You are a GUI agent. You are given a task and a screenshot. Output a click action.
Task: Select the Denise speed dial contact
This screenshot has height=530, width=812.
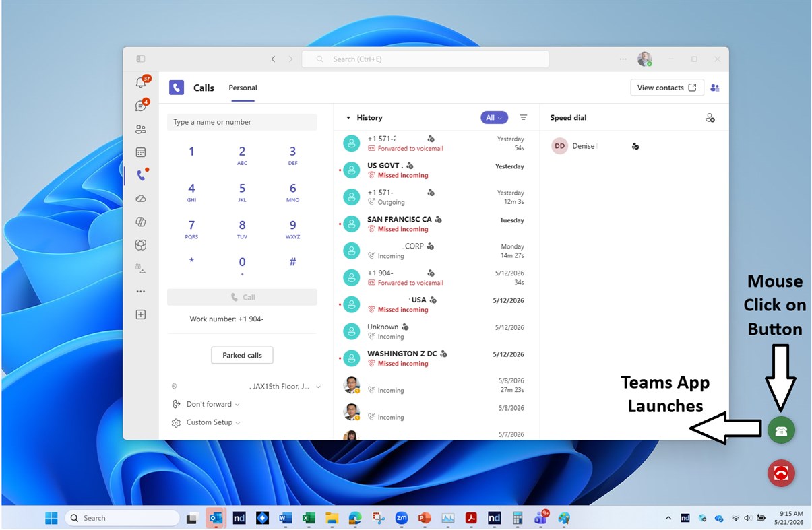click(x=595, y=146)
